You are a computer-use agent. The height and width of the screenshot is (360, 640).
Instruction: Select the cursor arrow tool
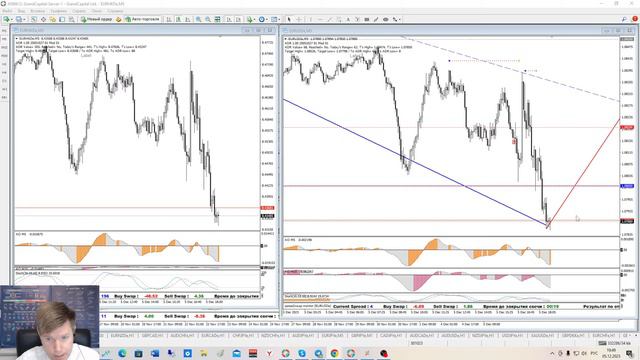point(289,19)
